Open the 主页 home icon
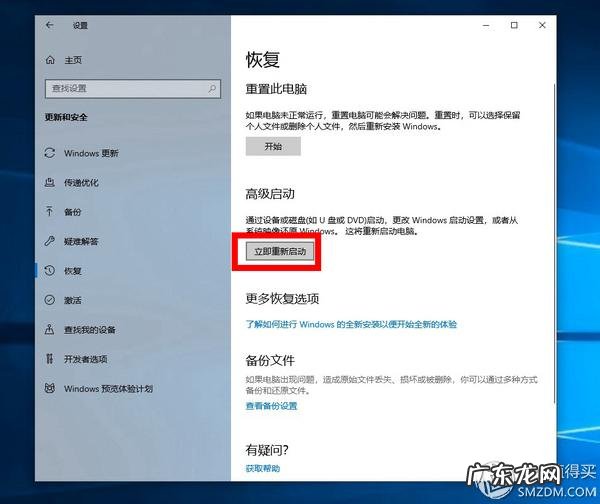 coord(50,60)
